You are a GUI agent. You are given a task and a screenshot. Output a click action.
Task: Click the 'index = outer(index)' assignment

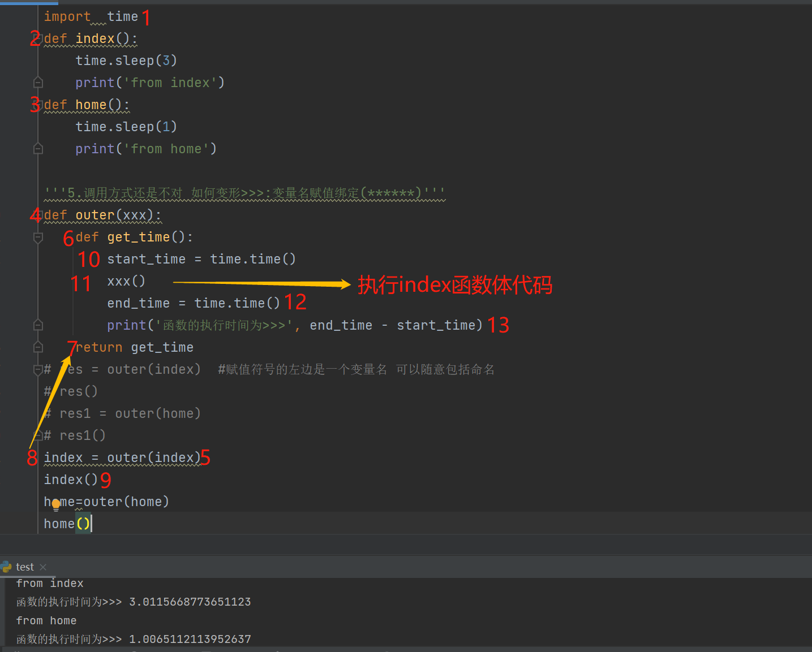click(122, 457)
